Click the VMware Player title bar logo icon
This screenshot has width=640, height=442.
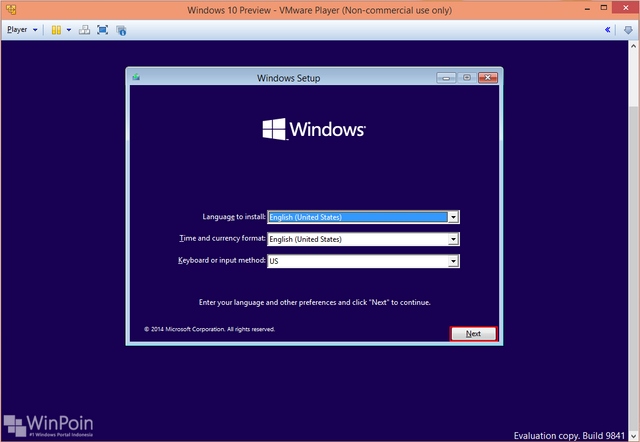point(11,10)
